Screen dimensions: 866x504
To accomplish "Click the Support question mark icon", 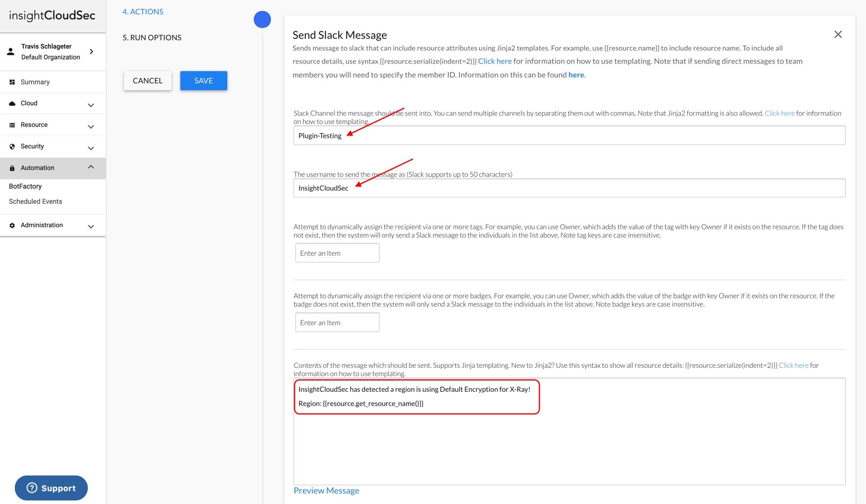I will tap(32, 488).
